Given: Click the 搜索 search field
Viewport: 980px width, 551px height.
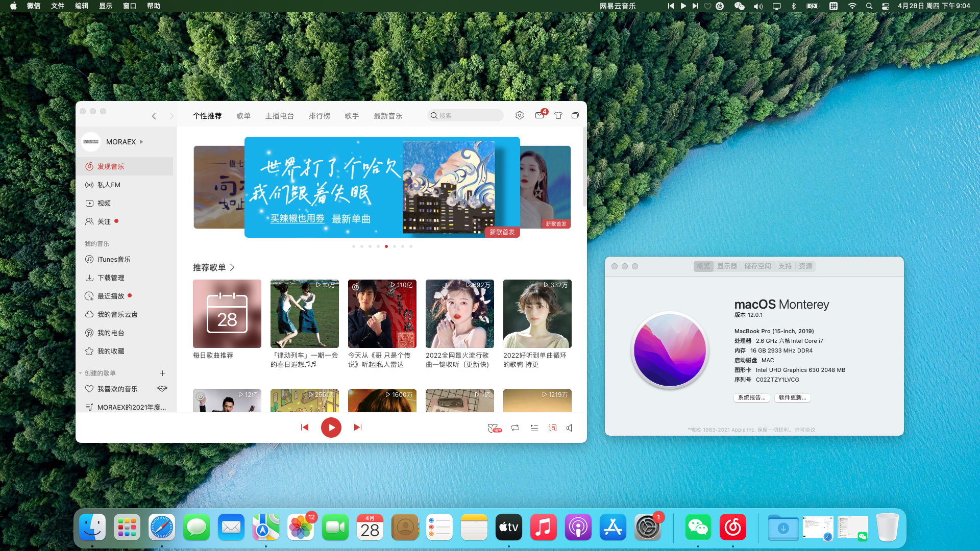Looking at the screenshot, I should click(465, 116).
